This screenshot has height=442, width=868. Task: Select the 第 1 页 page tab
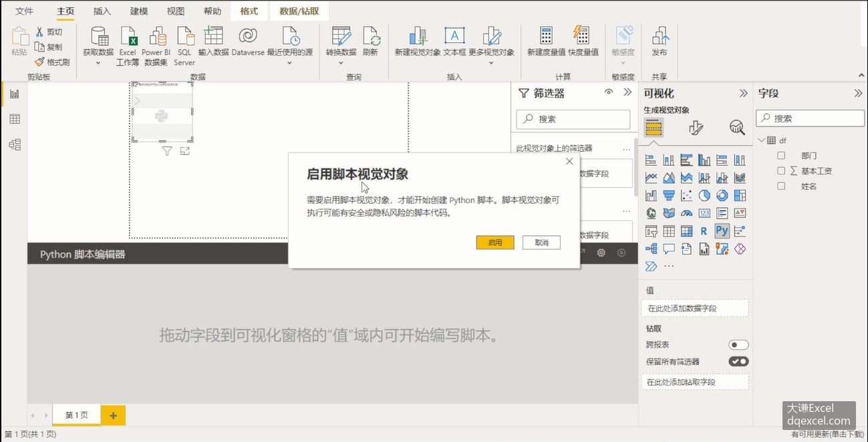[76, 415]
